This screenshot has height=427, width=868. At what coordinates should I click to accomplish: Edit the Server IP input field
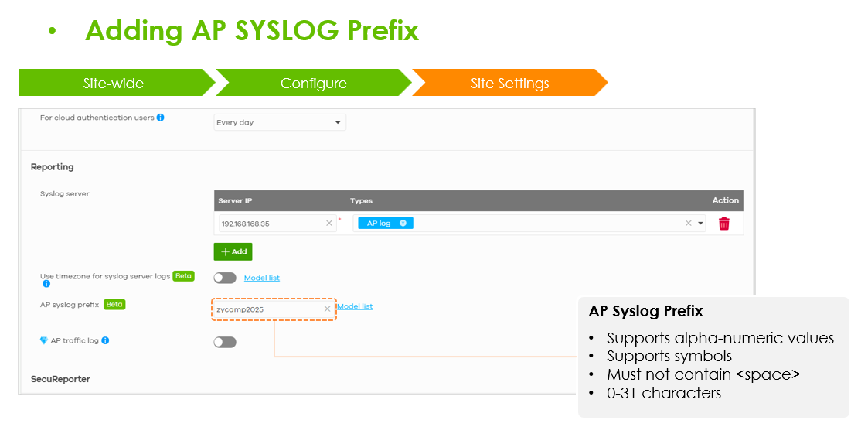(271, 224)
